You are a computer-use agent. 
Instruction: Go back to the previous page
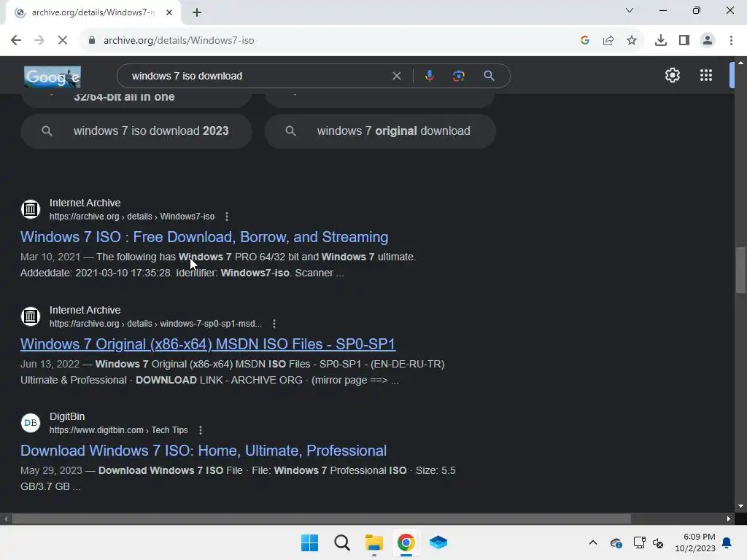point(16,41)
